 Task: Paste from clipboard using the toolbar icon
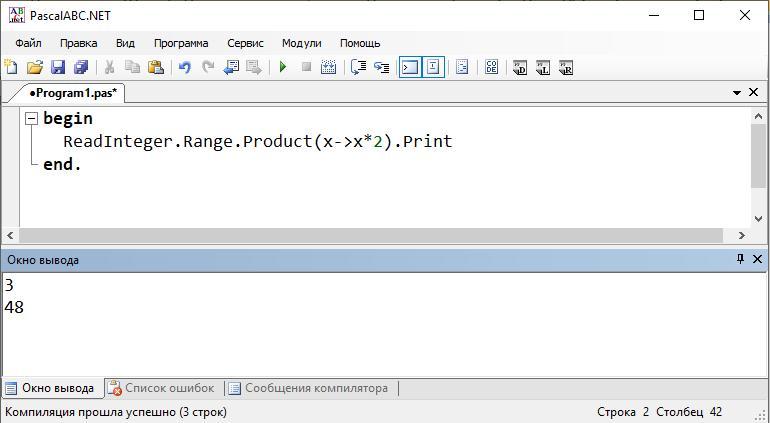pyautogui.click(x=156, y=67)
